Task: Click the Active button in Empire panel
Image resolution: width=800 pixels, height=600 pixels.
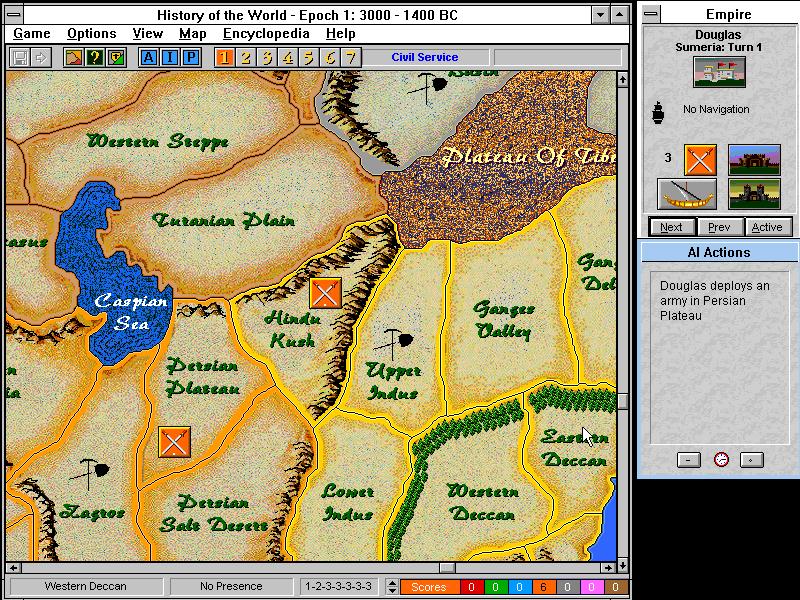Action: [767, 227]
